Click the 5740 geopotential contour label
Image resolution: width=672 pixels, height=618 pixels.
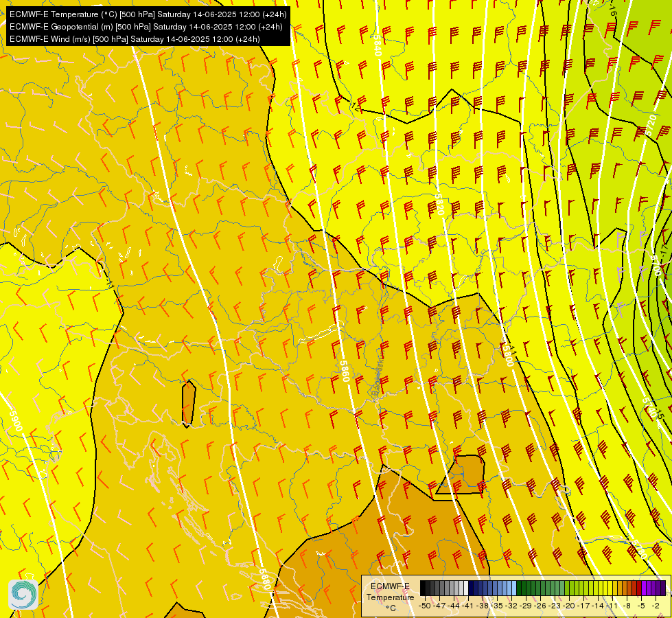649,408
